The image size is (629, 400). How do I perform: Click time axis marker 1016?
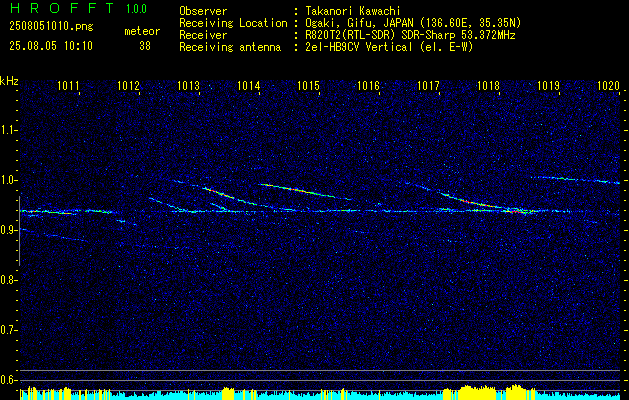(x=368, y=85)
